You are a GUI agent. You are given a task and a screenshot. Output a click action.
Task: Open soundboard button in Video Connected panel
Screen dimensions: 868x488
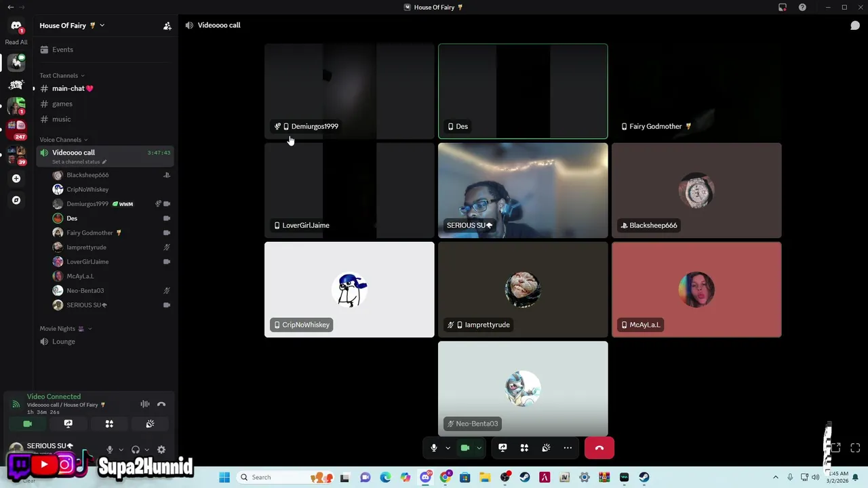point(150,424)
